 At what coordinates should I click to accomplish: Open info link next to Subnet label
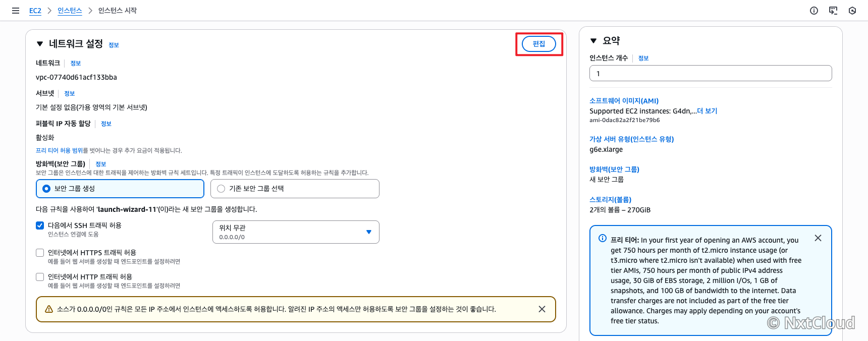pyautogui.click(x=70, y=93)
